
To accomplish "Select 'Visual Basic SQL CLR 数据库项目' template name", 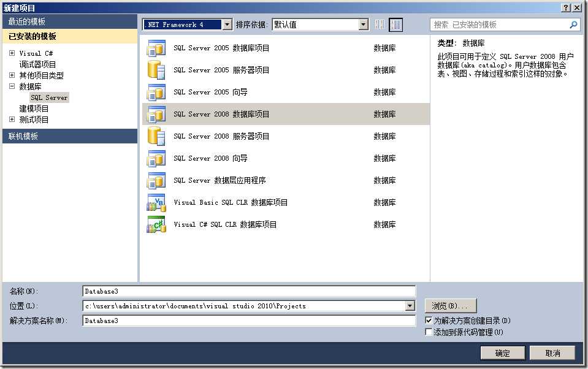I will tap(231, 202).
